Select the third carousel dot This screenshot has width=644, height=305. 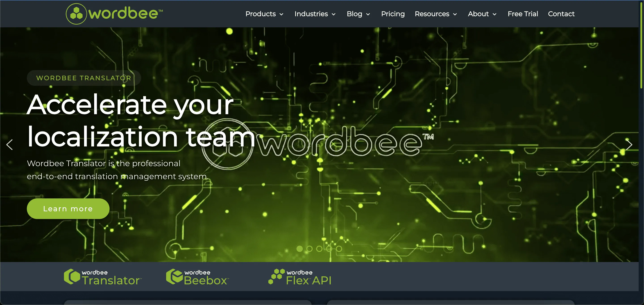[x=319, y=249]
